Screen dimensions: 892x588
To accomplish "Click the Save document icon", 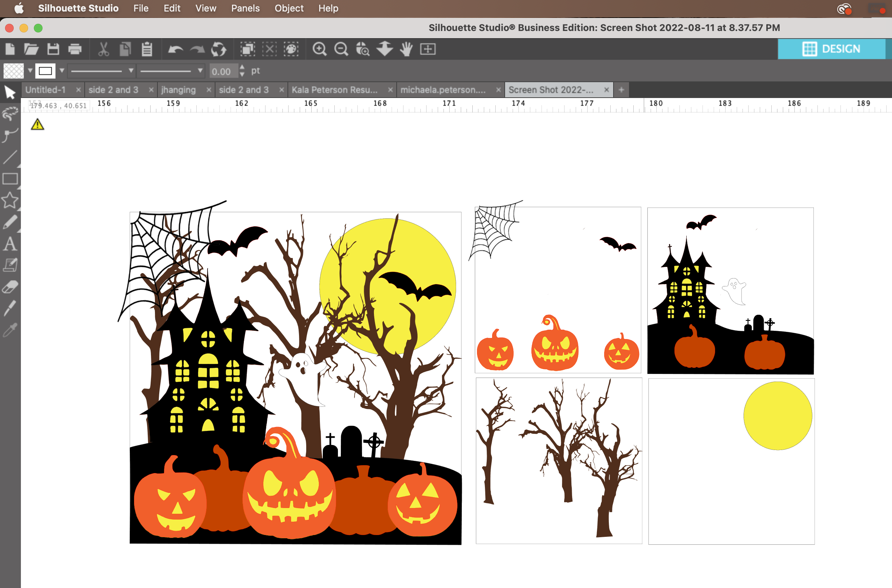I will click(x=53, y=49).
